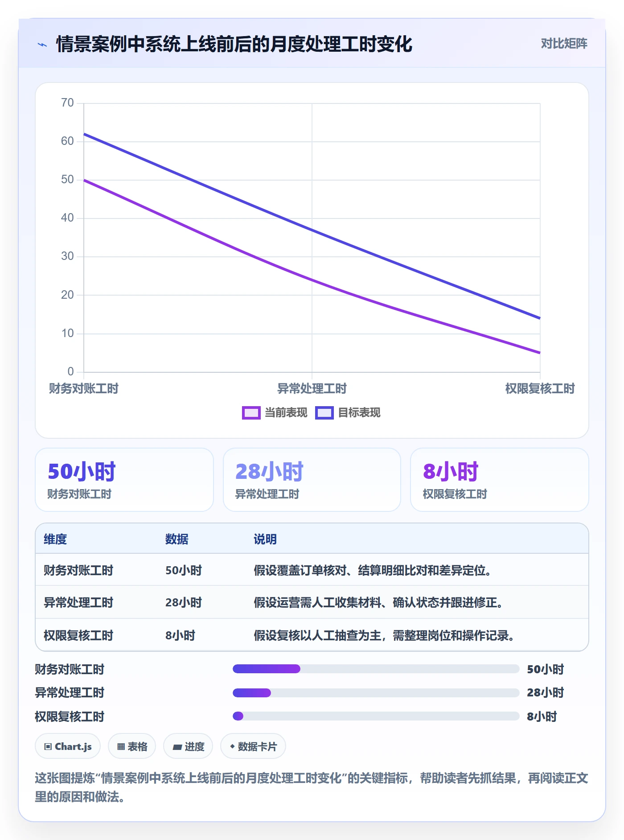Screen dimensions: 624x840
Task: Click the 异常处理工时 progress row label
Action: point(70,692)
